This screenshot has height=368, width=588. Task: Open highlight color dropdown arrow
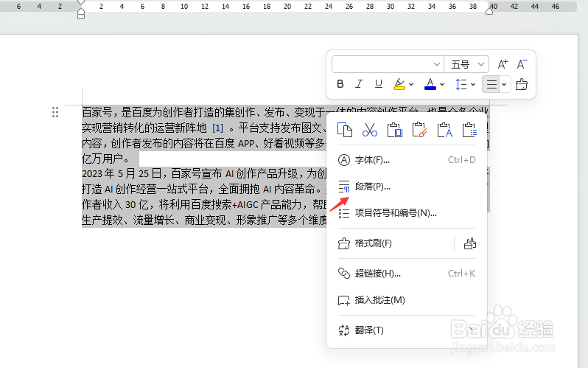411,85
